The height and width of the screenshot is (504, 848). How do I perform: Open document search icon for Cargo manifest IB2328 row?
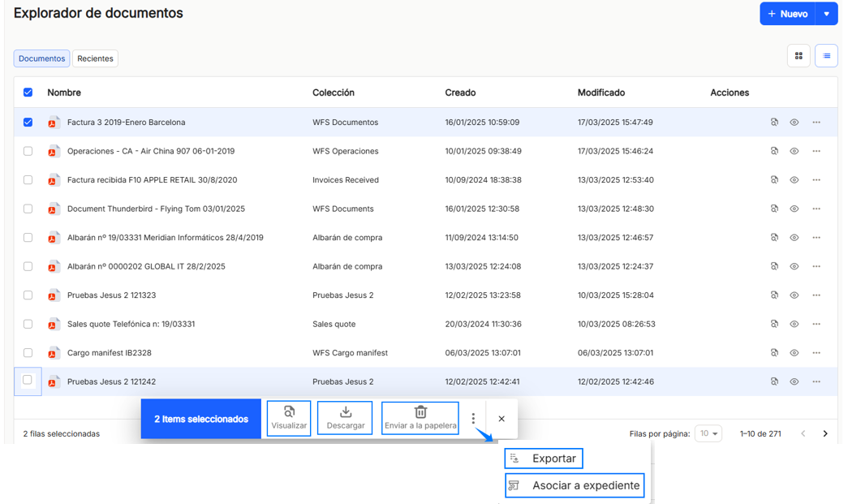pyautogui.click(x=774, y=352)
